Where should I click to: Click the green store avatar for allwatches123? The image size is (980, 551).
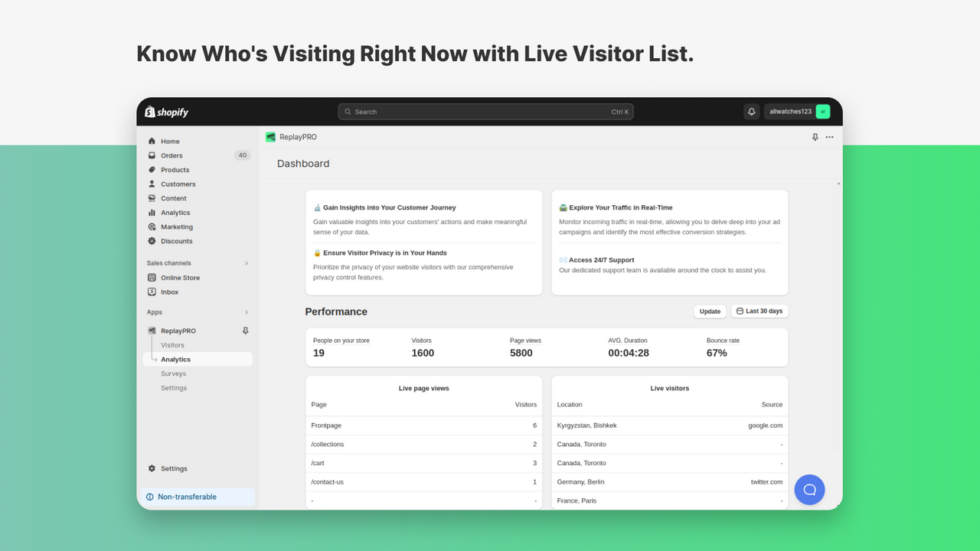click(822, 111)
